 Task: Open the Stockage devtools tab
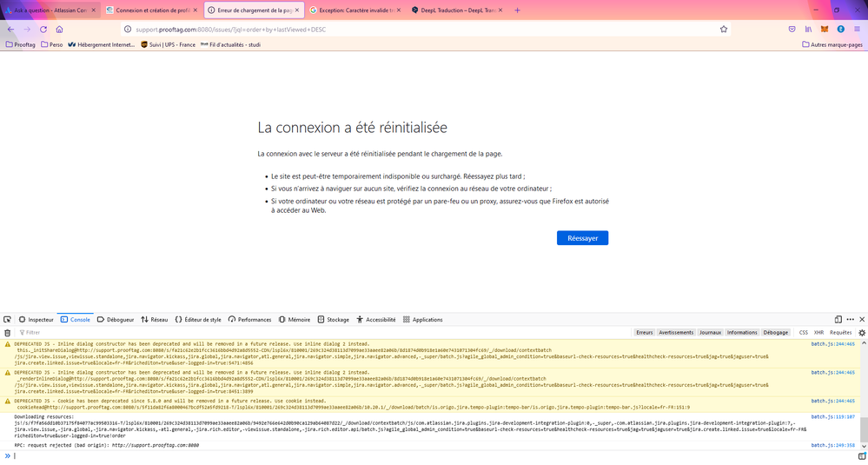click(x=334, y=319)
